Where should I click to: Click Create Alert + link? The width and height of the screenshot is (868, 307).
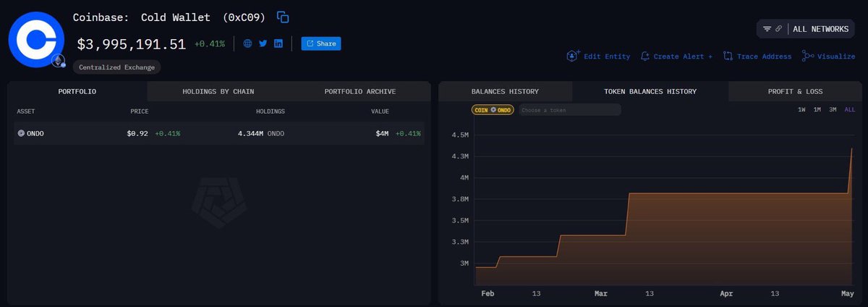point(683,56)
